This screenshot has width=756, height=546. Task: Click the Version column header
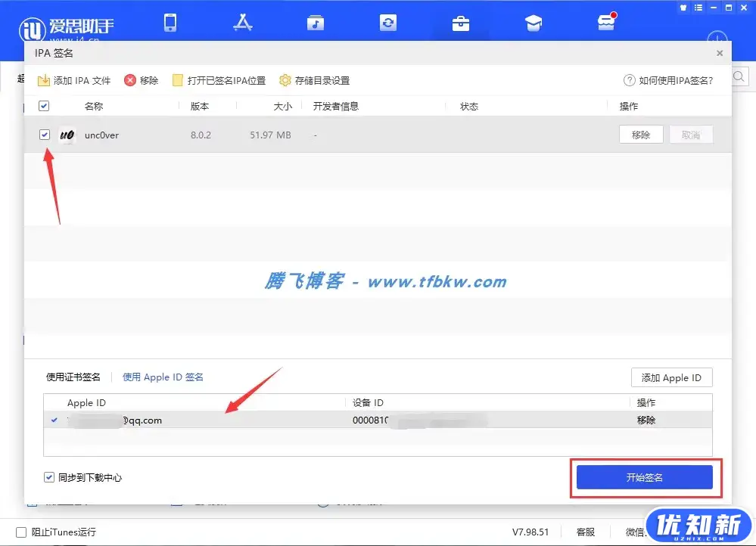[x=200, y=106]
